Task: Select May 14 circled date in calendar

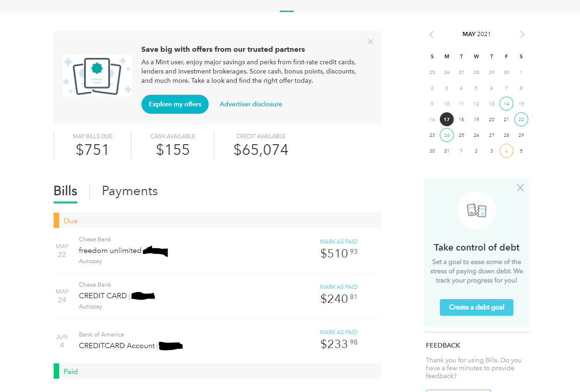Action: tap(506, 104)
